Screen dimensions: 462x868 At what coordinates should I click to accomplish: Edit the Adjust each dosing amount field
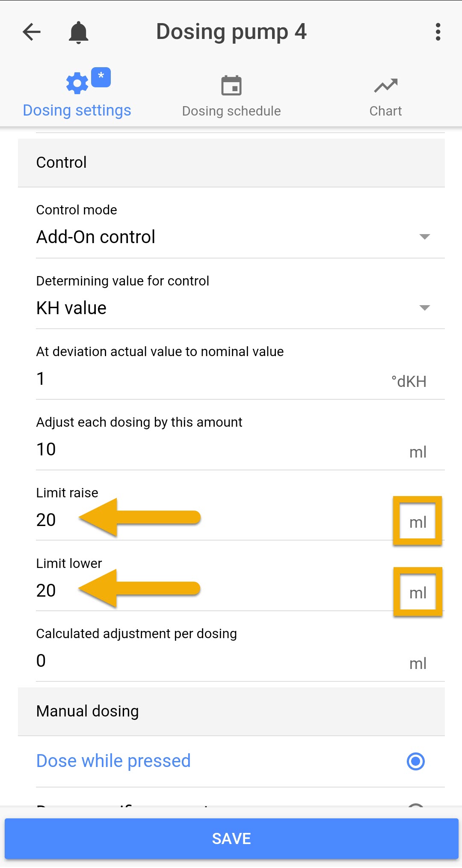(171, 449)
